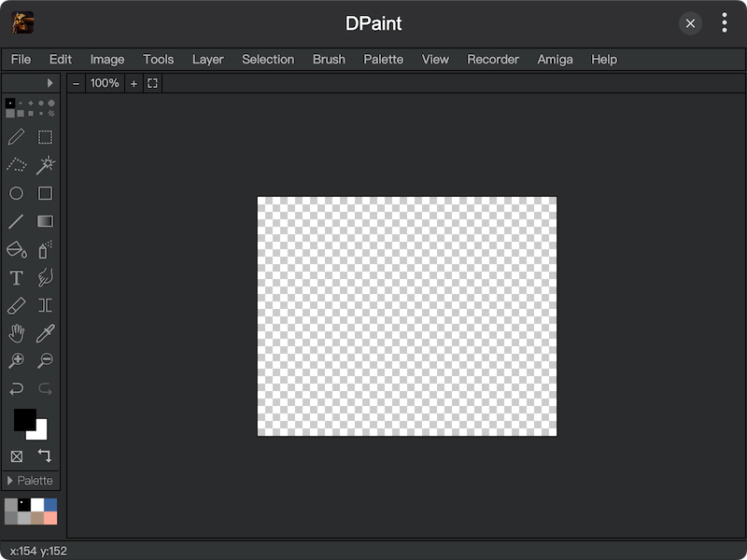Open the Help menu
The image size is (747, 560).
(604, 60)
